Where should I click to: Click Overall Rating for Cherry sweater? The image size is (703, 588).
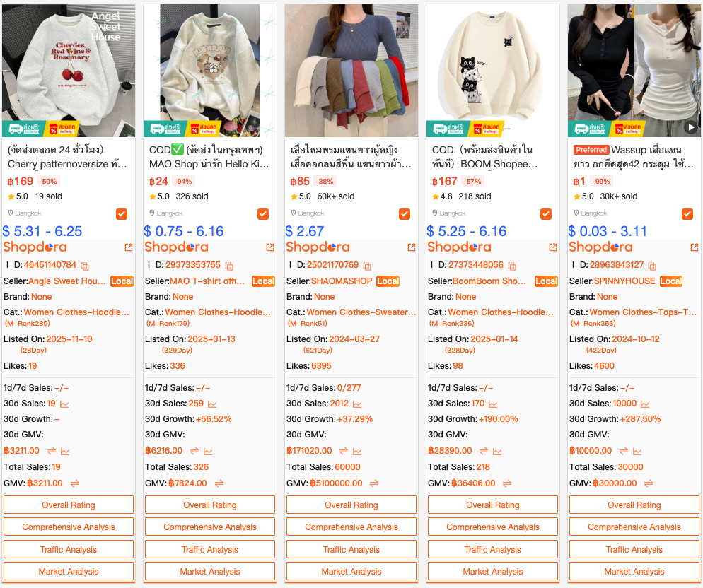[x=69, y=505]
